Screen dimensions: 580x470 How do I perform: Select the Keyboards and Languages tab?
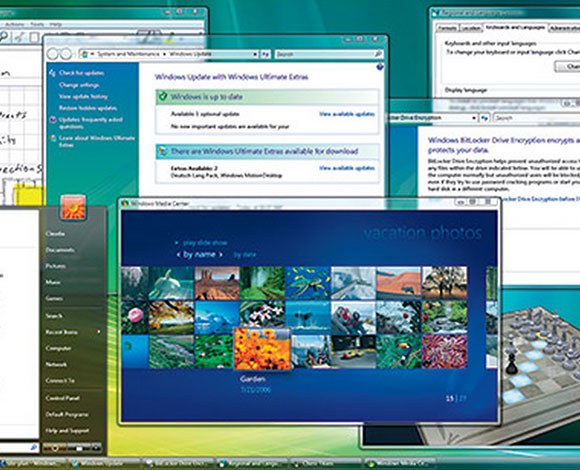coord(515,28)
